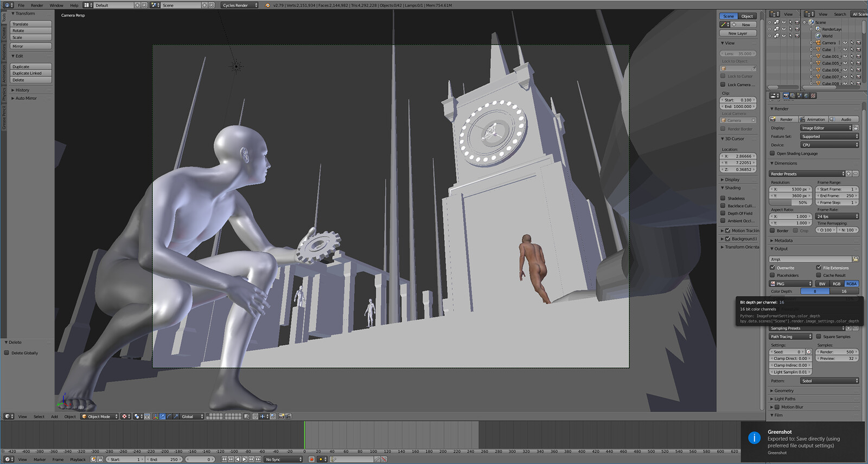The width and height of the screenshot is (868, 464).
Task: Open the Marker menu in timeline
Action: [40, 459]
